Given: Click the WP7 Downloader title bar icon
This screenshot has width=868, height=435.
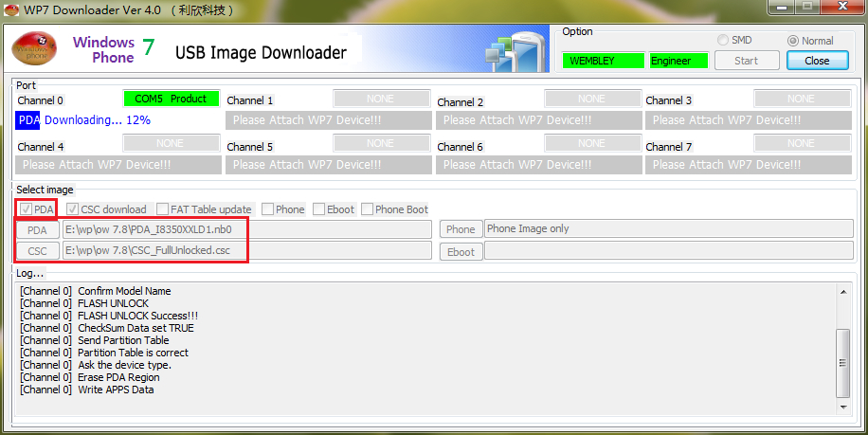Looking at the screenshot, I should pos(11,10).
